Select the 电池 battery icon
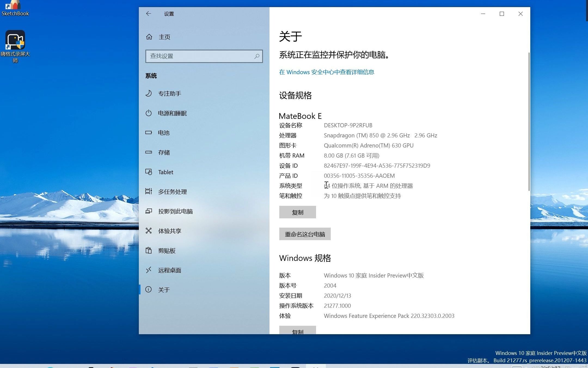Image resolution: width=588 pixels, height=368 pixels. click(x=148, y=133)
